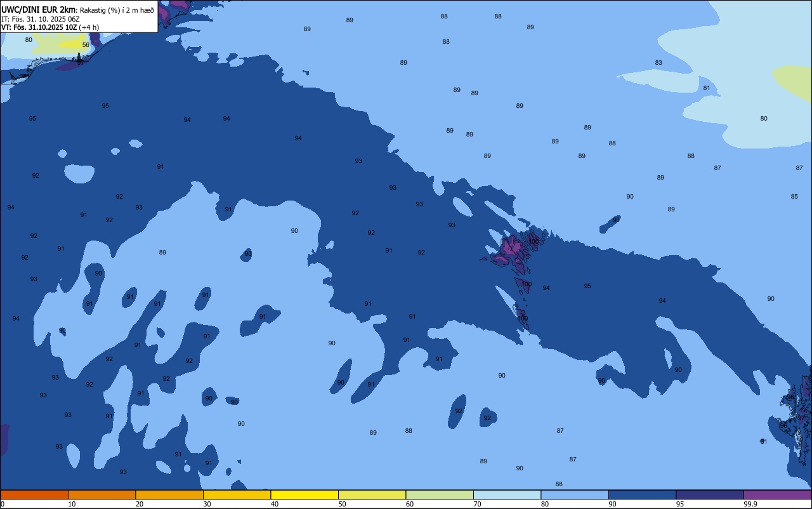The height and width of the screenshot is (509, 812).
Task: Select the 30–40 golden legend swatch
Action: tap(237, 494)
